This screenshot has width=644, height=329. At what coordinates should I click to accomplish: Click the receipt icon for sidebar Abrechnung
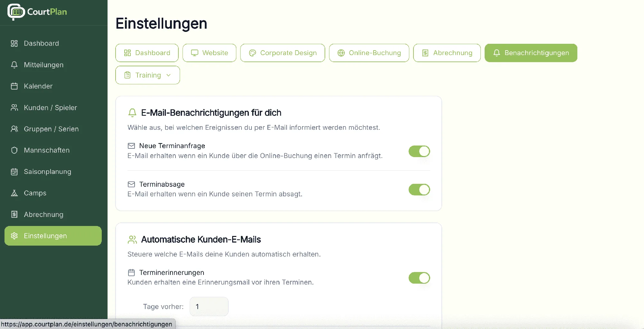coord(14,214)
